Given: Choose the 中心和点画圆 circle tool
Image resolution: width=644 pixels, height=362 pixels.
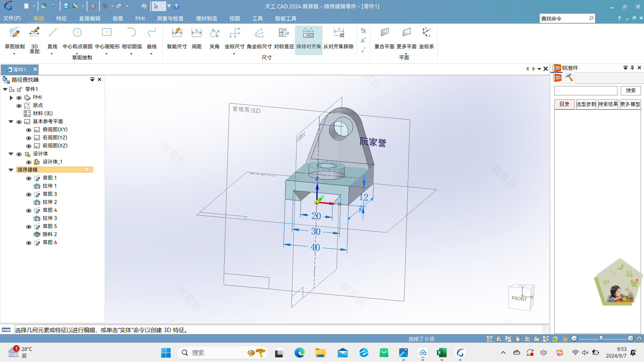Looking at the screenshot, I should coord(77,38).
